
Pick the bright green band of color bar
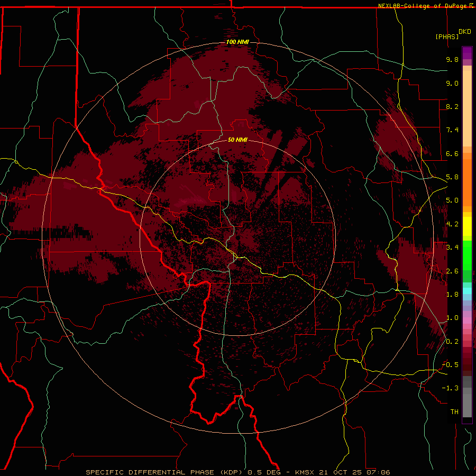click(x=467, y=255)
